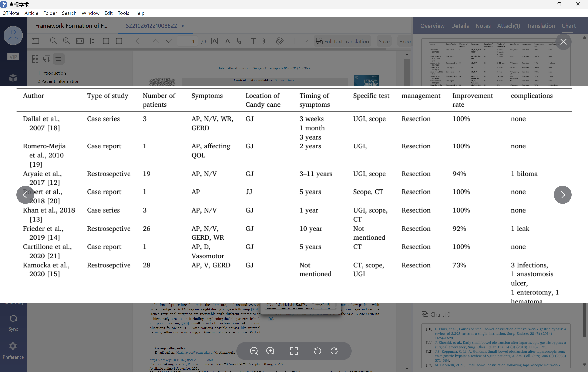
Task: Go to the previous page arrow
Action: click(156, 41)
